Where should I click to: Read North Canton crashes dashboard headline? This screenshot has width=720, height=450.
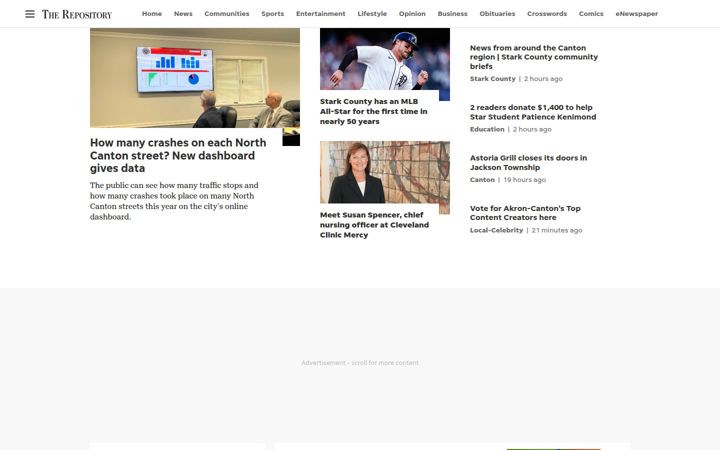(178, 155)
